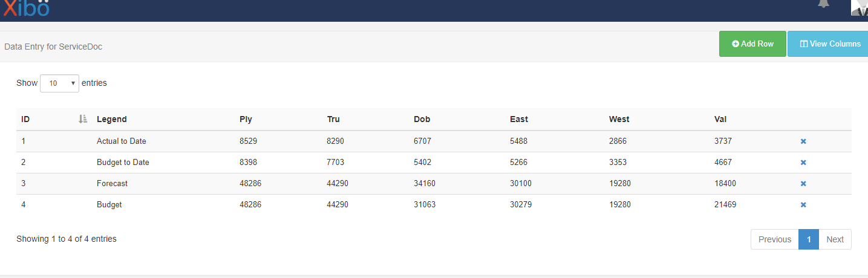Go to the Next page

835,239
